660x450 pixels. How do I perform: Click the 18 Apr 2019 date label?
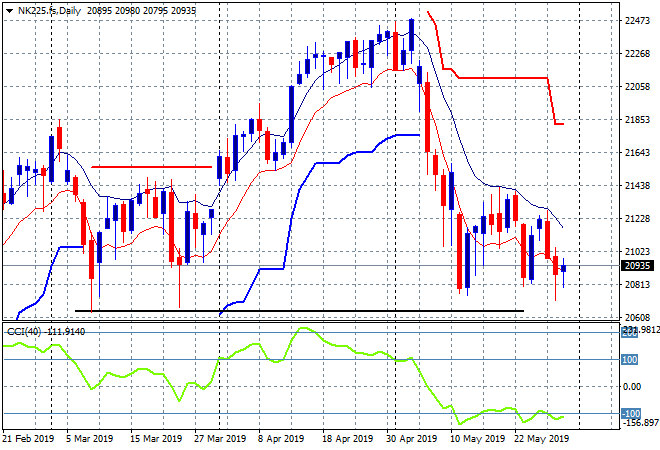pos(347,439)
